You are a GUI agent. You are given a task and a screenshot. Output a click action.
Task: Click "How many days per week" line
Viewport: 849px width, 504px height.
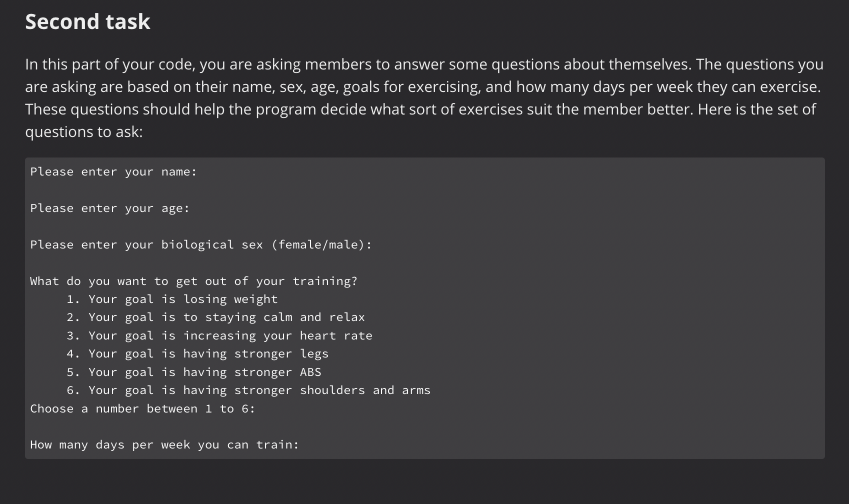click(x=164, y=445)
